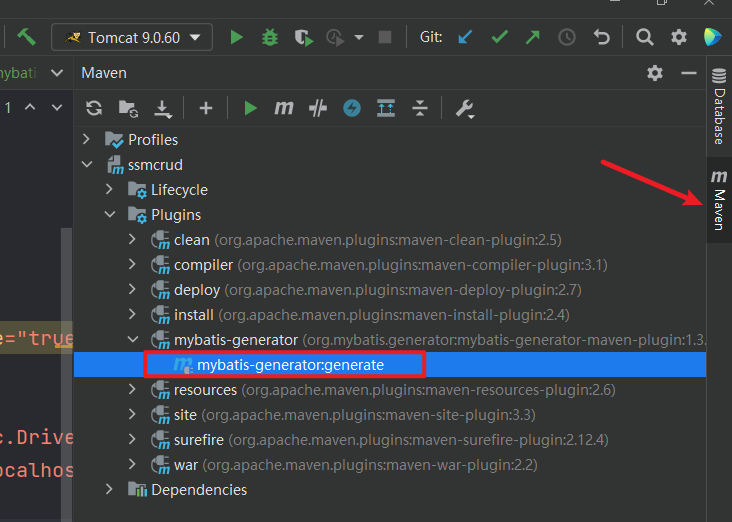
Task: Expand the compiler plugin node
Action: tap(132, 264)
